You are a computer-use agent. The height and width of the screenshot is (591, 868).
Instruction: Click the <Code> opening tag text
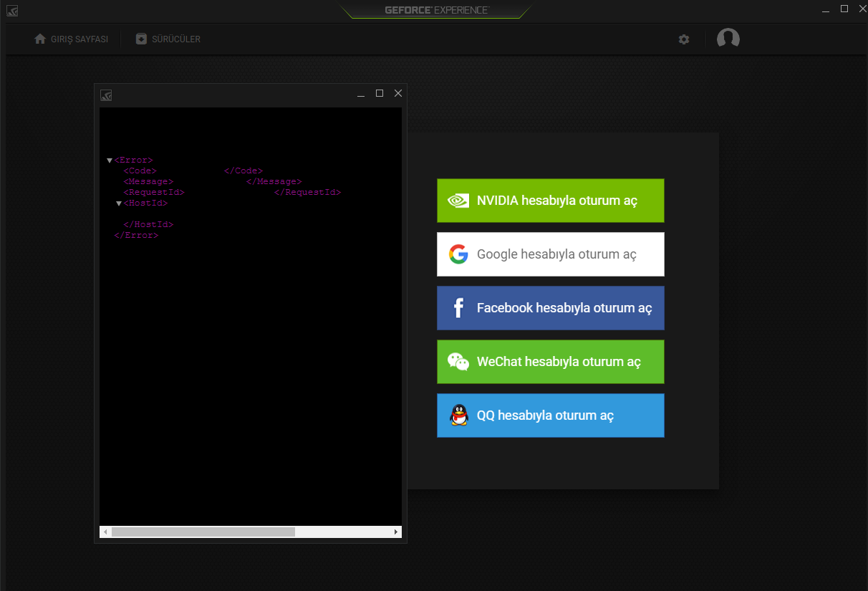coord(140,171)
